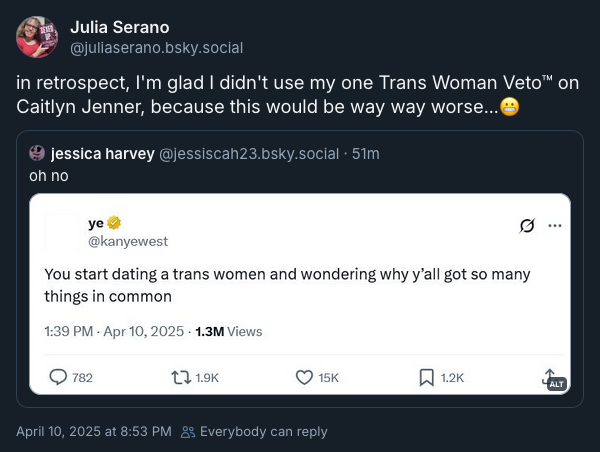Open the @juliaserano.bsky.social handle
This screenshot has width=600, height=452.
click(157, 48)
